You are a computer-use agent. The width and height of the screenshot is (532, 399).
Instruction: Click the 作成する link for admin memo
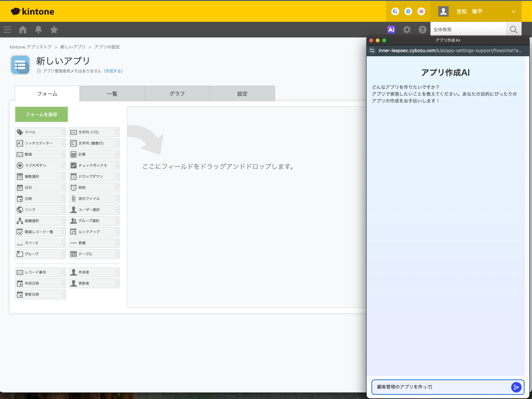click(113, 71)
